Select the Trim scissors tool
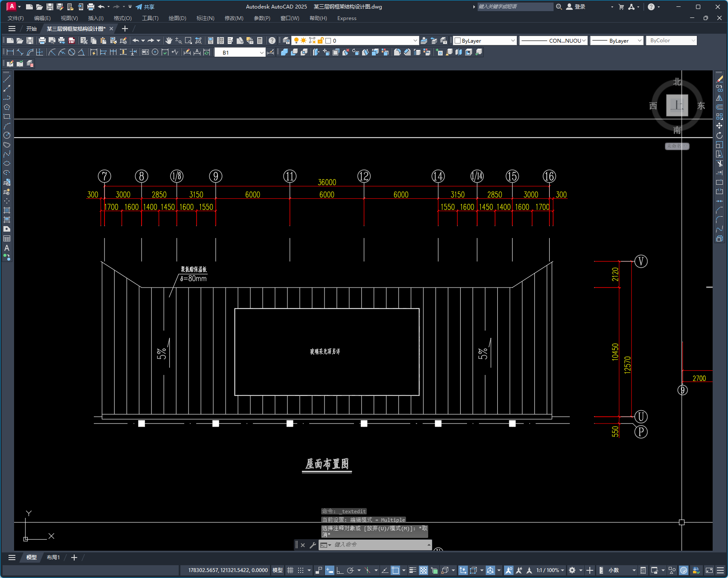Image resolution: width=728 pixels, height=578 pixels. 719,163
